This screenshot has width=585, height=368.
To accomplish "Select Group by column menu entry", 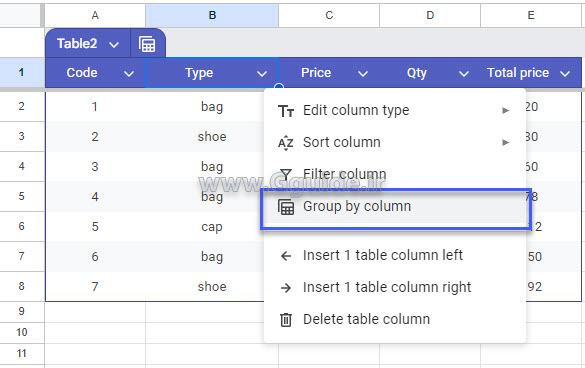I will coord(395,206).
